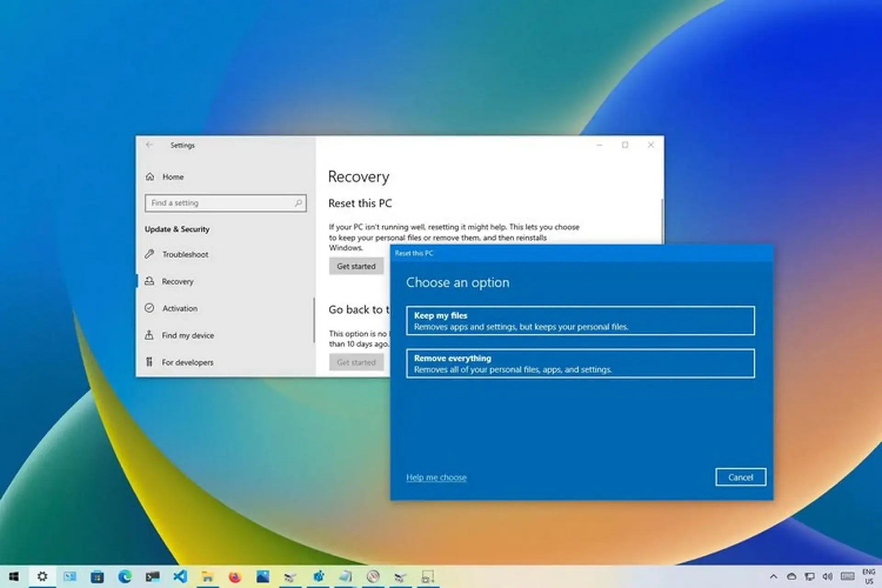Click the back arrow in Settings
Screen dimensions: 882x588
click(x=149, y=145)
